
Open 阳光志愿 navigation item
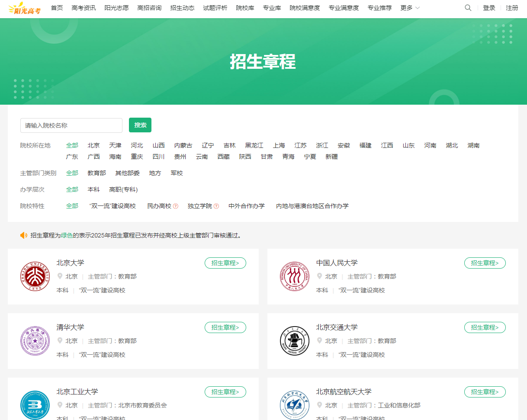click(x=116, y=8)
